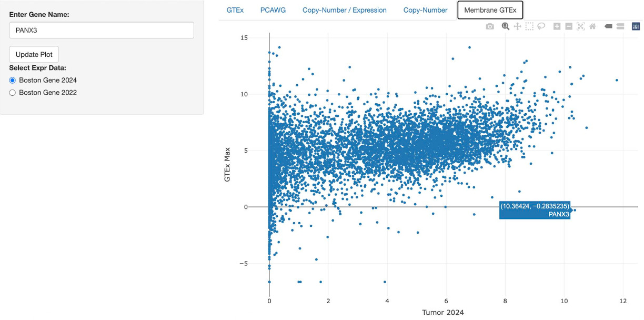Download plot as PNG camera icon
This screenshot has height=320, width=644.
pos(490,26)
